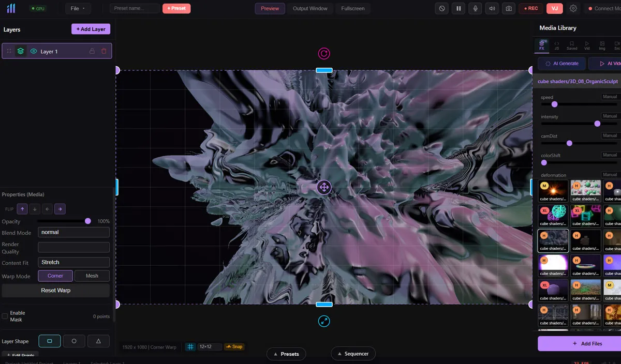
Task: Click the green layers stack icon on Layer 1
Action: 20,51
